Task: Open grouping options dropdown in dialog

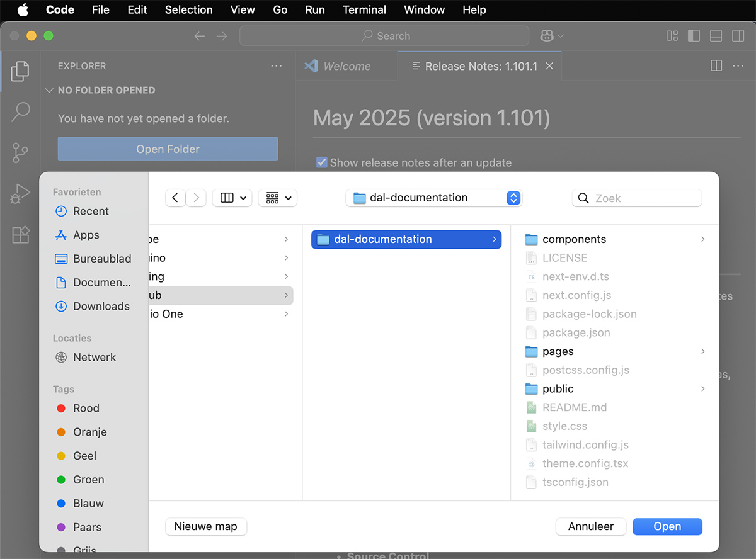Action: pos(278,198)
